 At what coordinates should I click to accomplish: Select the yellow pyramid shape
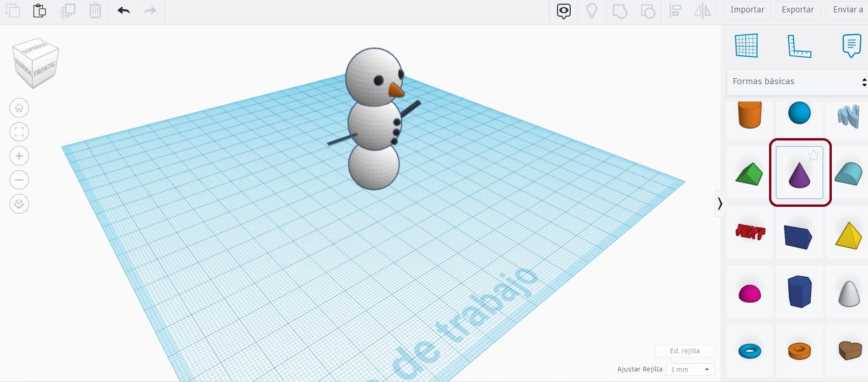pos(848,236)
